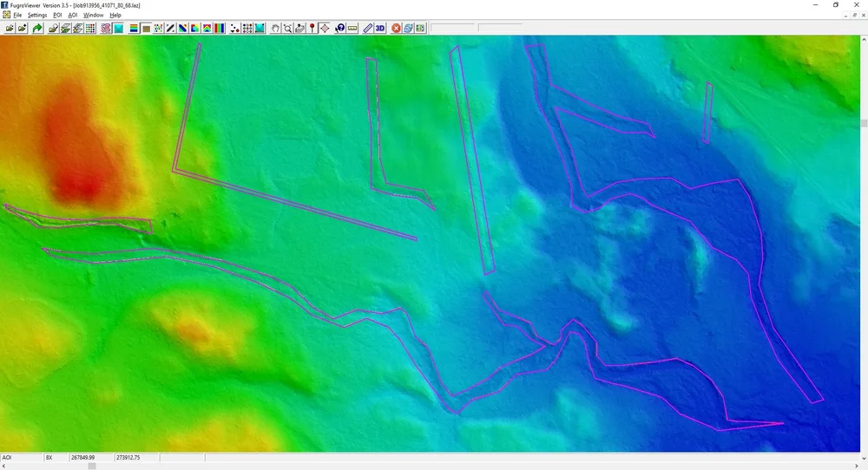868x470 pixels.
Task: Open the 3D view button
Action: click(x=380, y=29)
